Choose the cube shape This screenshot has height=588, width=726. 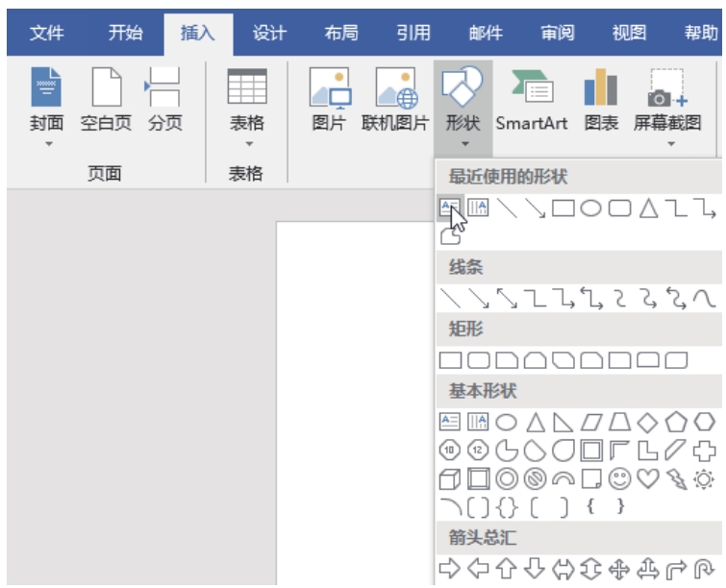point(450,478)
